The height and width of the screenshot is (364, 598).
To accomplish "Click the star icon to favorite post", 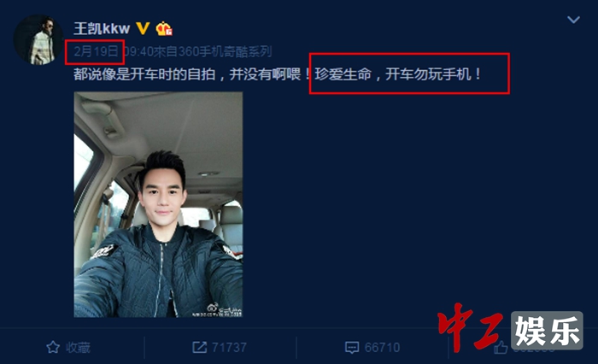I will [x=53, y=347].
